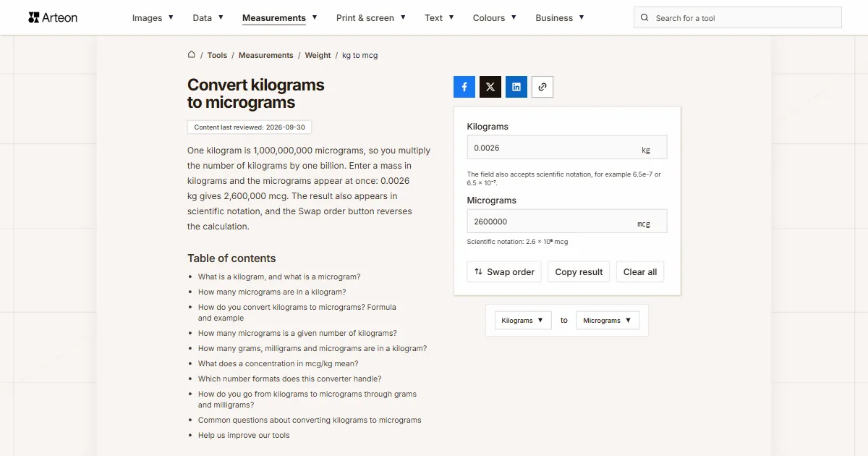This screenshot has width=868, height=456.
Task: Go to Tools breadcrumb
Action: pyautogui.click(x=217, y=55)
